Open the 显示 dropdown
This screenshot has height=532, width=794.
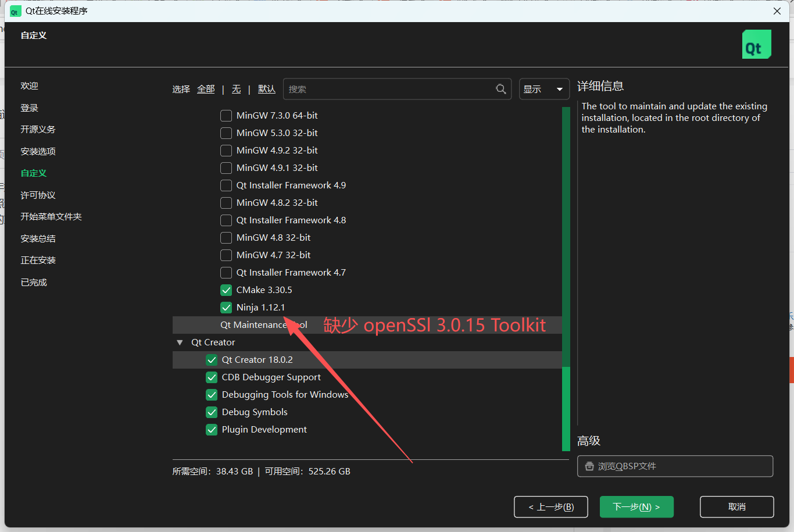point(544,89)
